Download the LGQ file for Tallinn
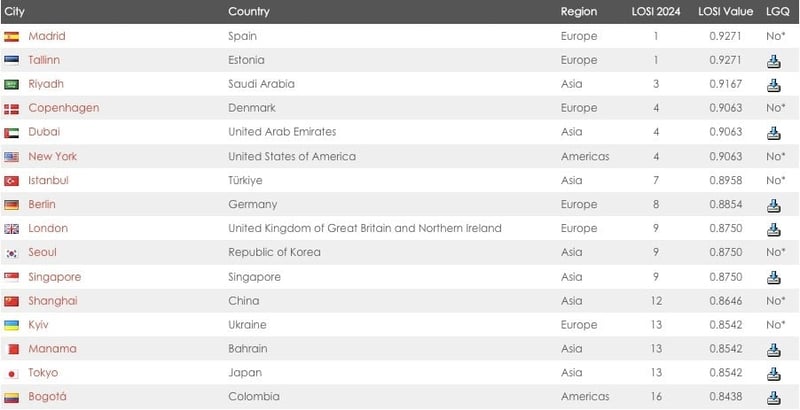The height and width of the screenshot is (410, 800). 773,60
